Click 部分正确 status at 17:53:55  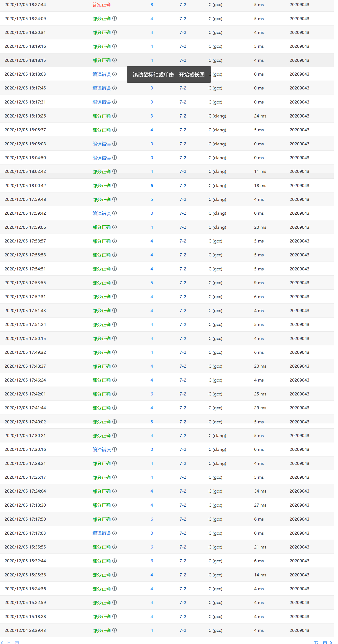coord(101,283)
